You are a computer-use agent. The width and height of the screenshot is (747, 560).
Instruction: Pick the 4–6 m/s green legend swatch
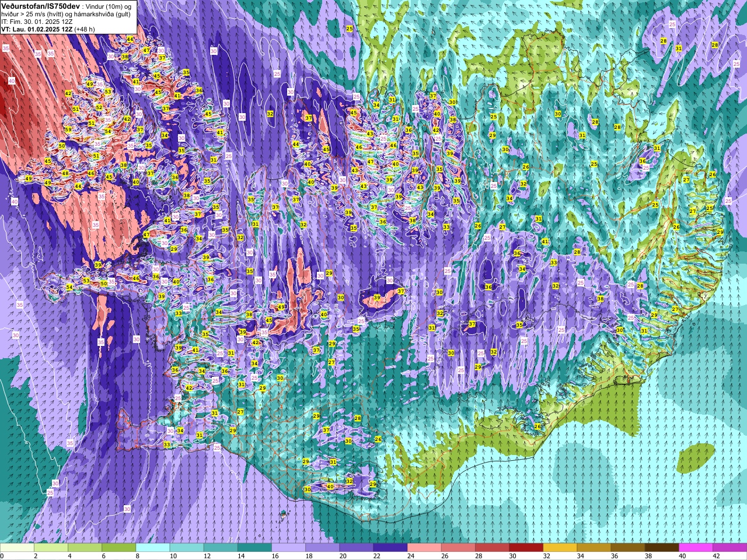click(85, 548)
